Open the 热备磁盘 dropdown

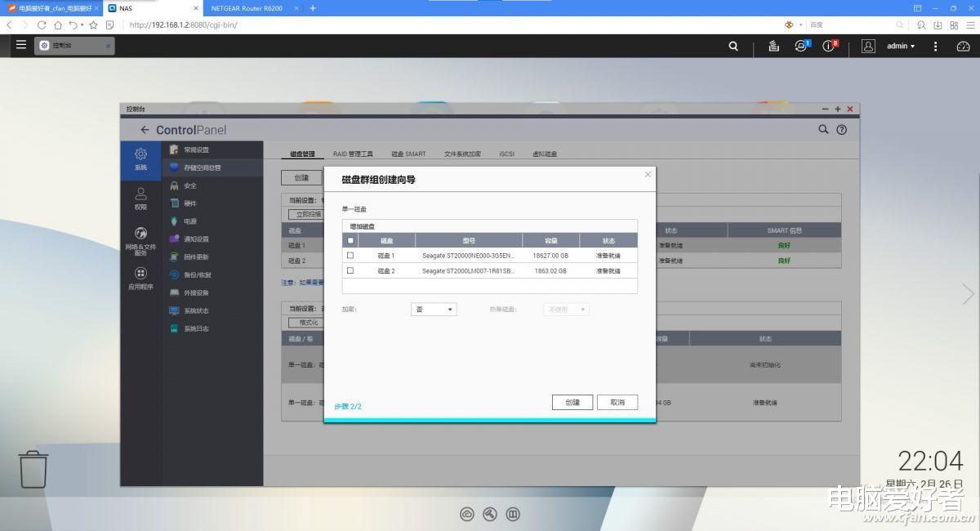pyautogui.click(x=565, y=309)
